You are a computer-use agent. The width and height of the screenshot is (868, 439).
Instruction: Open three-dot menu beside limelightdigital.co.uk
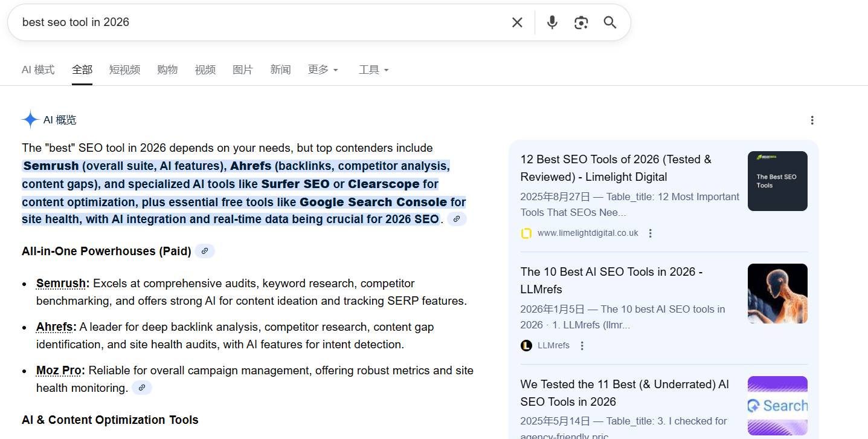click(x=650, y=233)
